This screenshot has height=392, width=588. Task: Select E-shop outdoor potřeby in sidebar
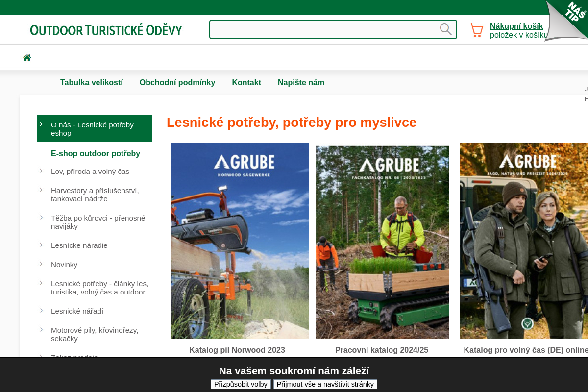pyautogui.click(x=96, y=153)
